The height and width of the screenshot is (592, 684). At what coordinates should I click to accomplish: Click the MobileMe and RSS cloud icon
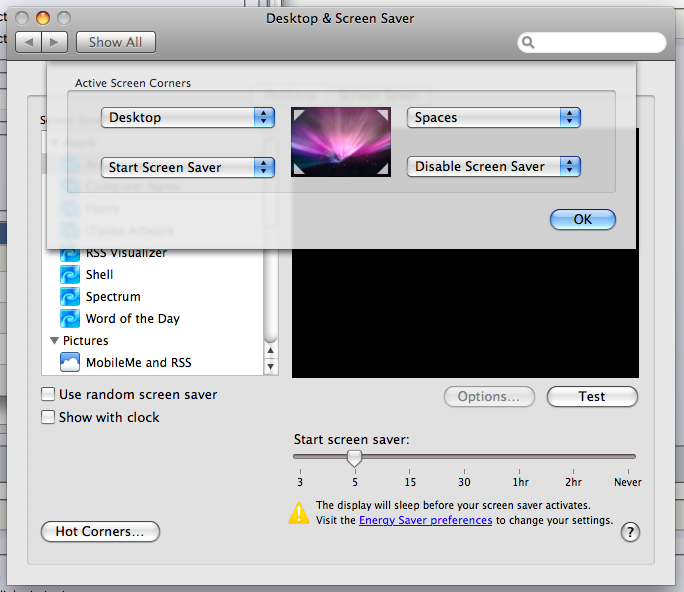[70, 362]
